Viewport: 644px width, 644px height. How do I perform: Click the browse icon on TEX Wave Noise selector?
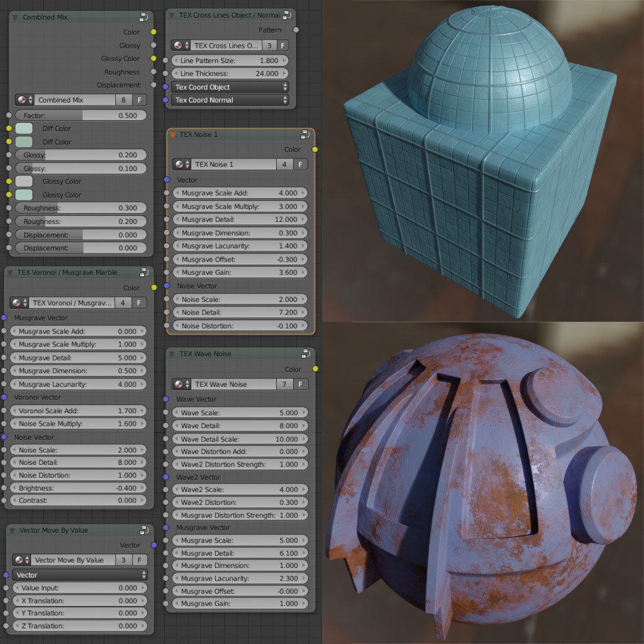178,384
